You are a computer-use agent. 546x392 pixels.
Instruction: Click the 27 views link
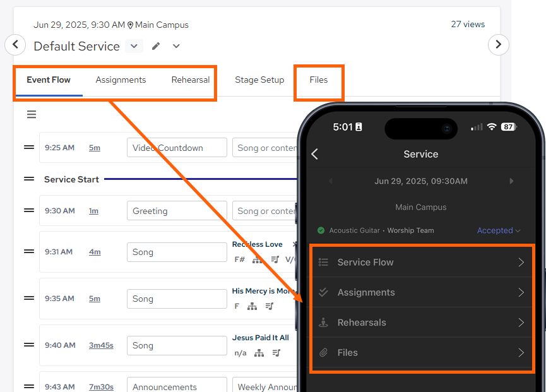pyautogui.click(x=468, y=24)
